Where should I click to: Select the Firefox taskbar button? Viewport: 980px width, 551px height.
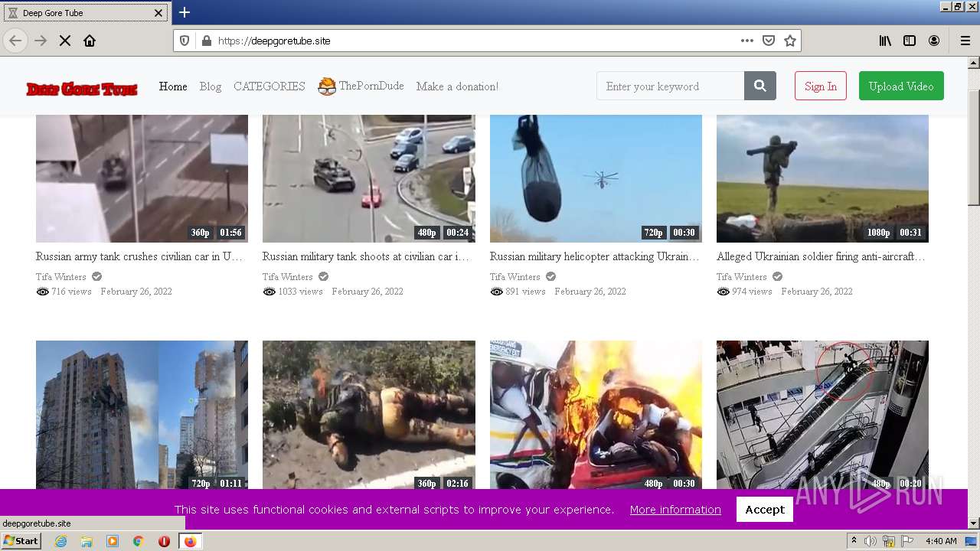[x=190, y=541]
